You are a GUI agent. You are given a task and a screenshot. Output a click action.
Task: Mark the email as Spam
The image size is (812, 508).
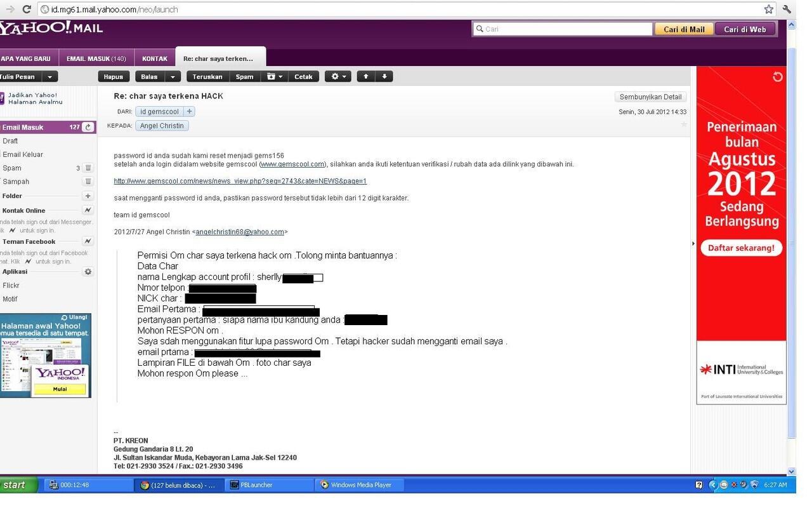[x=245, y=77]
